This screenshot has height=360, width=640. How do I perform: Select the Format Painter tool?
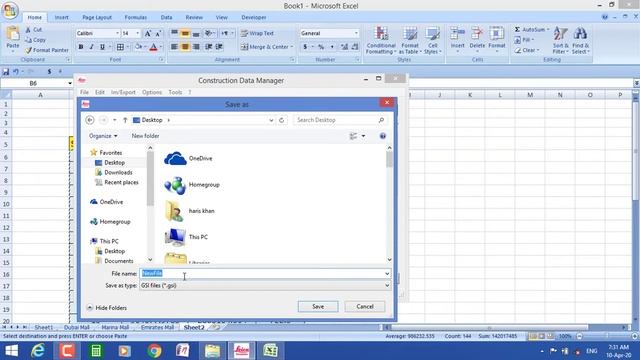[x=47, y=50]
